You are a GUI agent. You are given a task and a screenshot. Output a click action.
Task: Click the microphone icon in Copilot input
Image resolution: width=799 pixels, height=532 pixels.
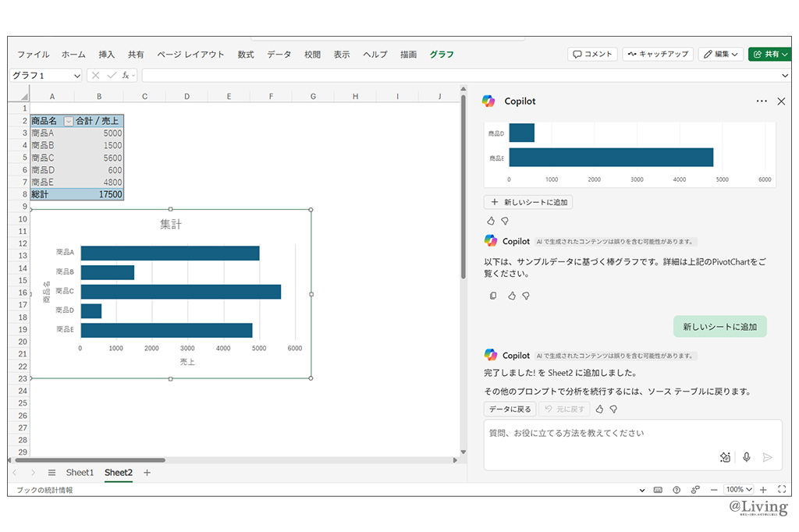[747, 458]
